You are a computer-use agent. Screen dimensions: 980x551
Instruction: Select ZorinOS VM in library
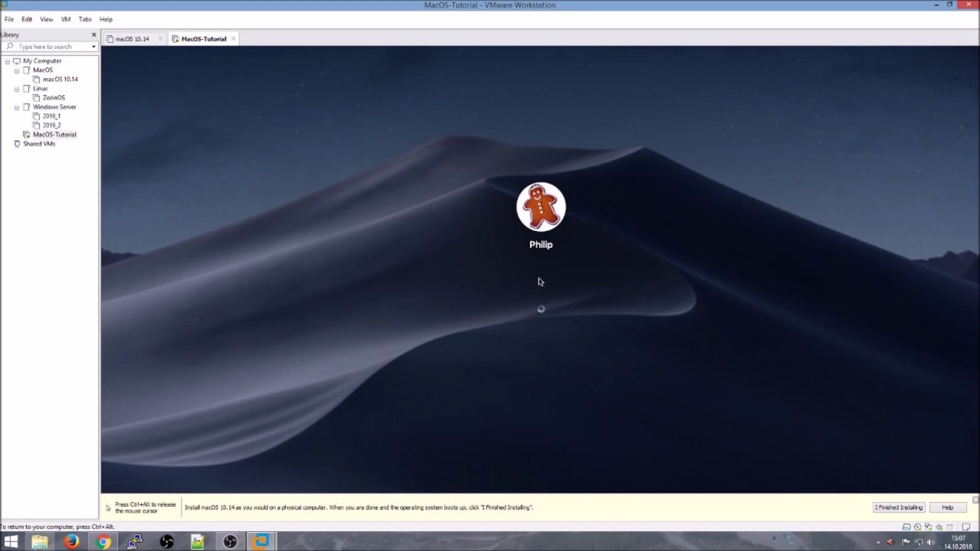pyautogui.click(x=54, y=98)
